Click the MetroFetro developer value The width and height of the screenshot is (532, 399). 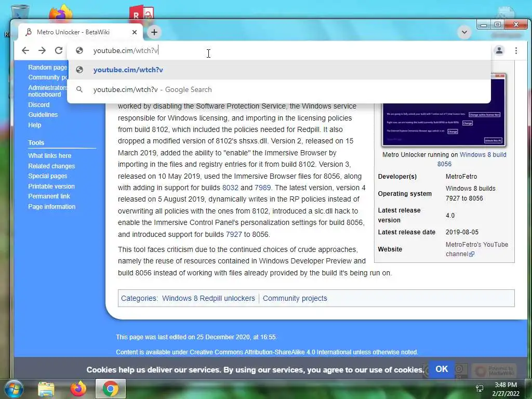click(461, 177)
